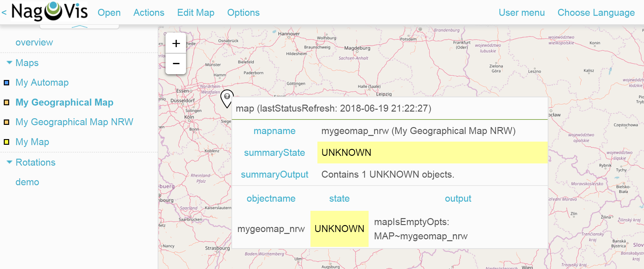
Task: Click the map marker pin icon
Action: click(227, 99)
